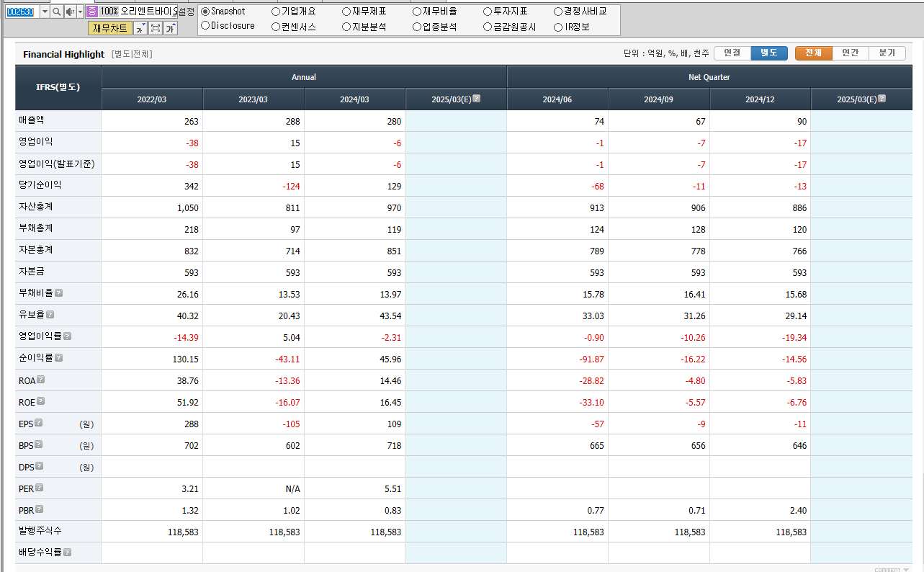This screenshot has height=572, width=924.
Task: Select the Snapshot radio button
Action: pyautogui.click(x=205, y=12)
